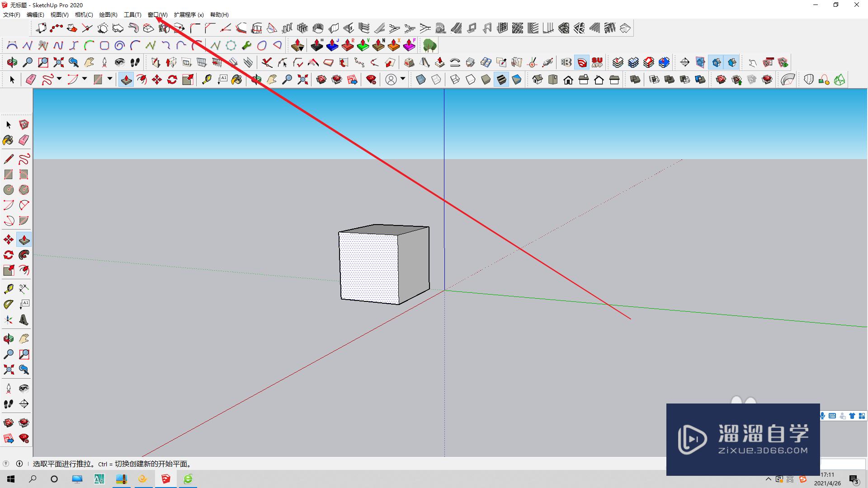Screen dimensions: 868x488
Task: Toggle Back Edges style
Action: pos(436,80)
